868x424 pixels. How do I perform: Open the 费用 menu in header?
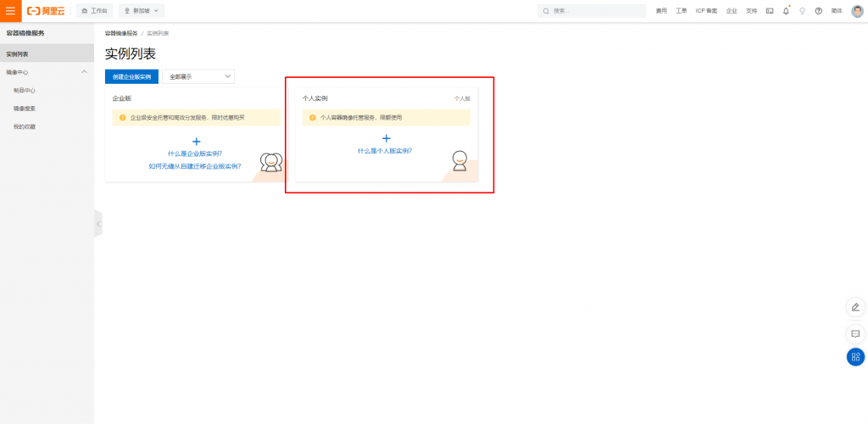(x=661, y=11)
